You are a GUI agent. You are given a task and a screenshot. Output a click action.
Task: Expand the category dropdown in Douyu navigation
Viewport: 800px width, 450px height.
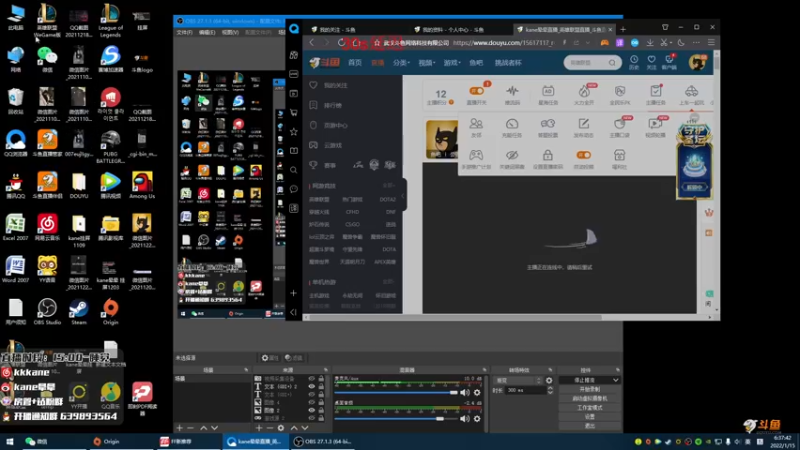(401, 63)
